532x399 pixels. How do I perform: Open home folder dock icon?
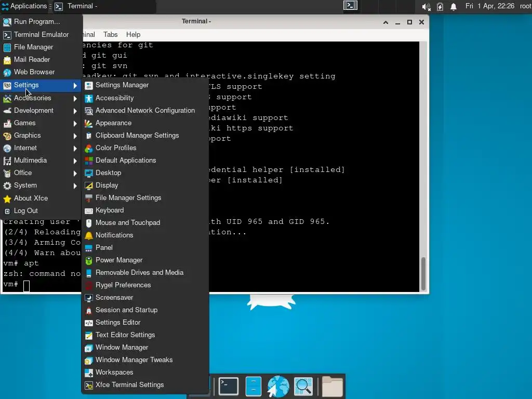332,386
